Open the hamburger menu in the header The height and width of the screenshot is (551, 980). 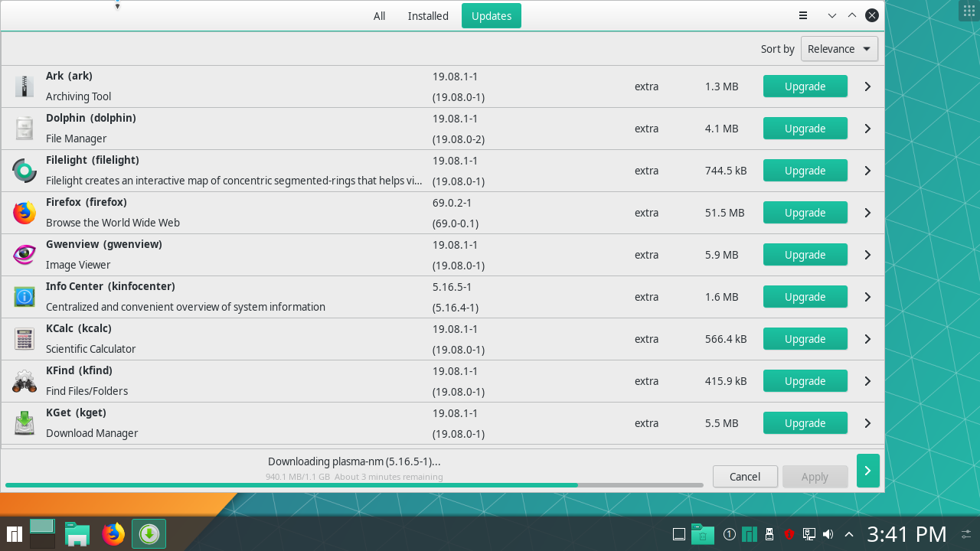(x=802, y=15)
